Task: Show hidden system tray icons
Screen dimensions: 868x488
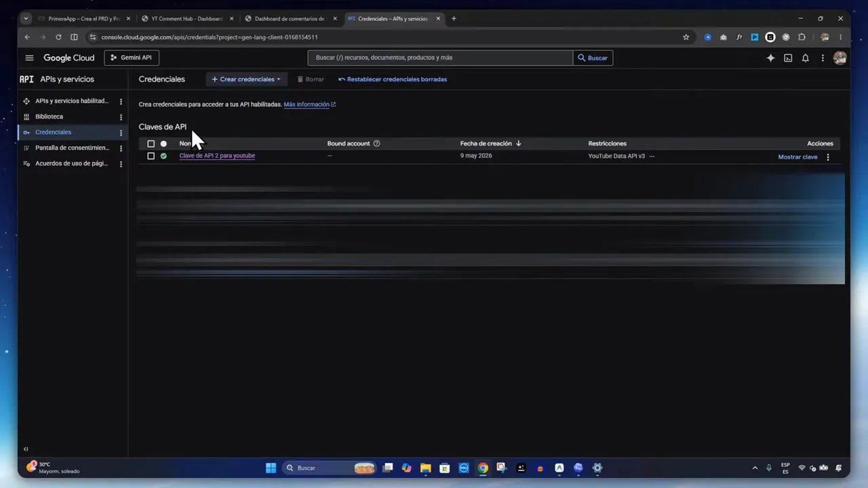Action: [755, 468]
